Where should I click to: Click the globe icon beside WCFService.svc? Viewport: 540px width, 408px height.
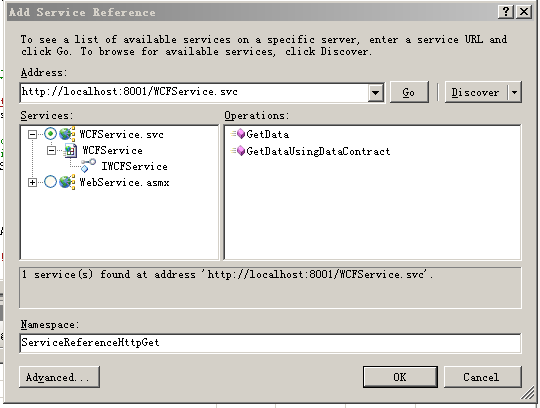pyautogui.click(x=67, y=134)
